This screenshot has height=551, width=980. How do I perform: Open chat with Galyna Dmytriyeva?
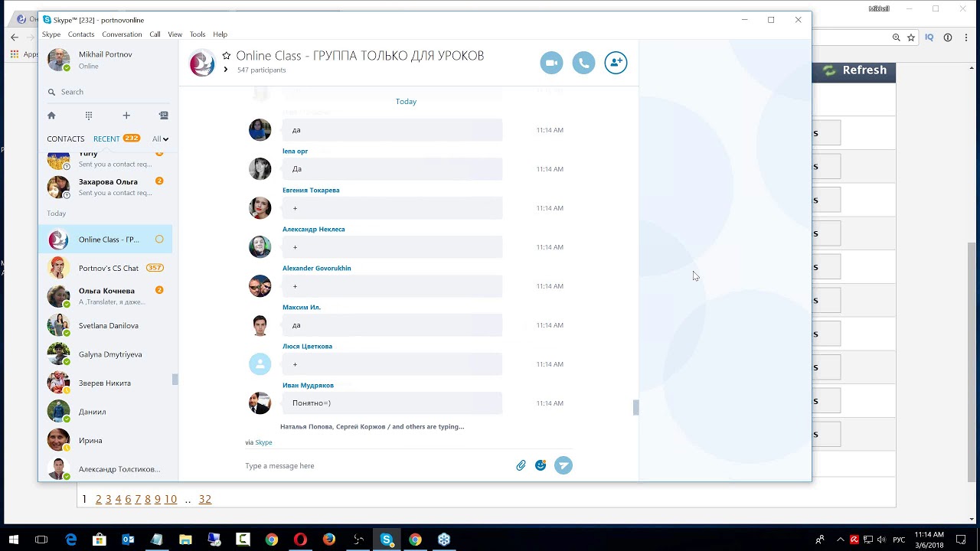point(106,354)
